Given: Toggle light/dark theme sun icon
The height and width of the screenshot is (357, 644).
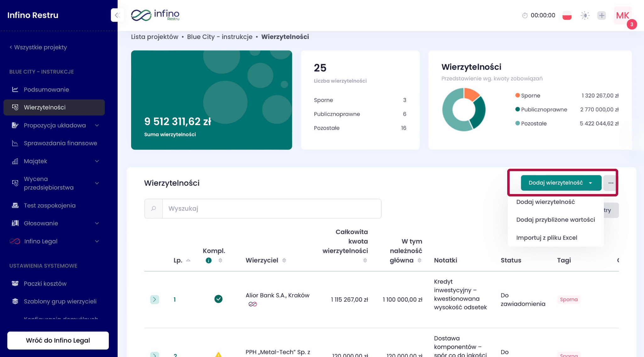Looking at the screenshot, I should tap(585, 15).
